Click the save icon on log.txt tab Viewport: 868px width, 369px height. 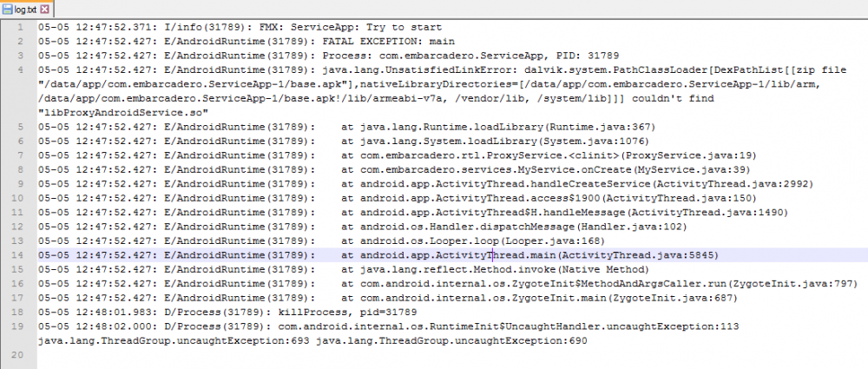(8, 10)
